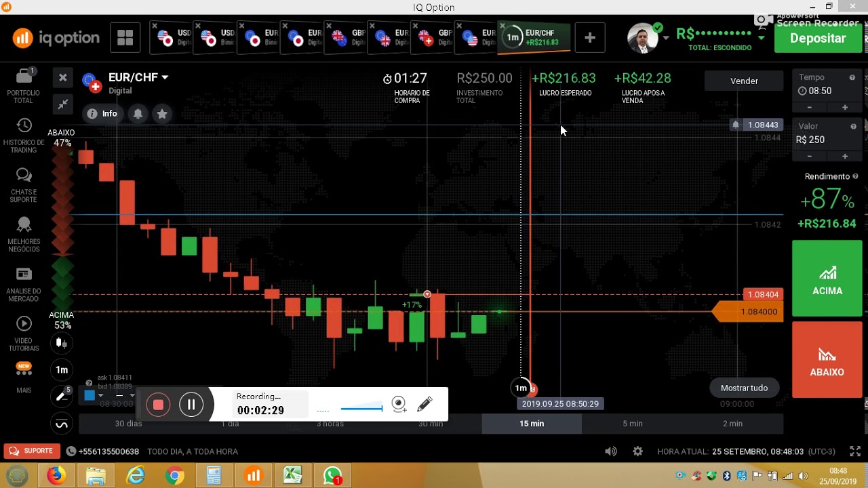The image size is (868, 488).
Task: Switch to the active EUR/CHF +R$216.83 tab
Action: coord(535,38)
